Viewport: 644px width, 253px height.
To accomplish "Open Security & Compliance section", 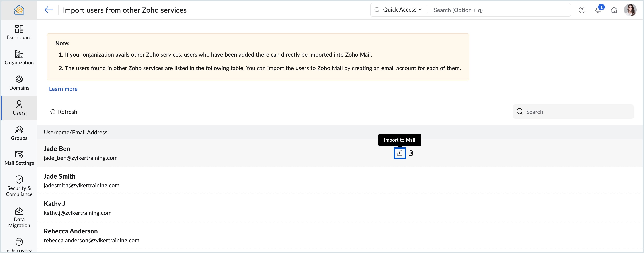I will click(x=19, y=186).
